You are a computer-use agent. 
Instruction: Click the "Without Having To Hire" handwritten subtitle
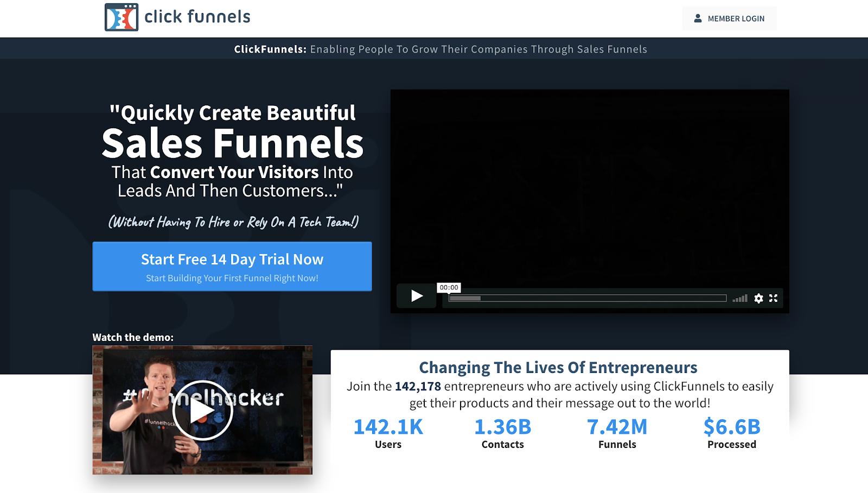[x=233, y=222]
